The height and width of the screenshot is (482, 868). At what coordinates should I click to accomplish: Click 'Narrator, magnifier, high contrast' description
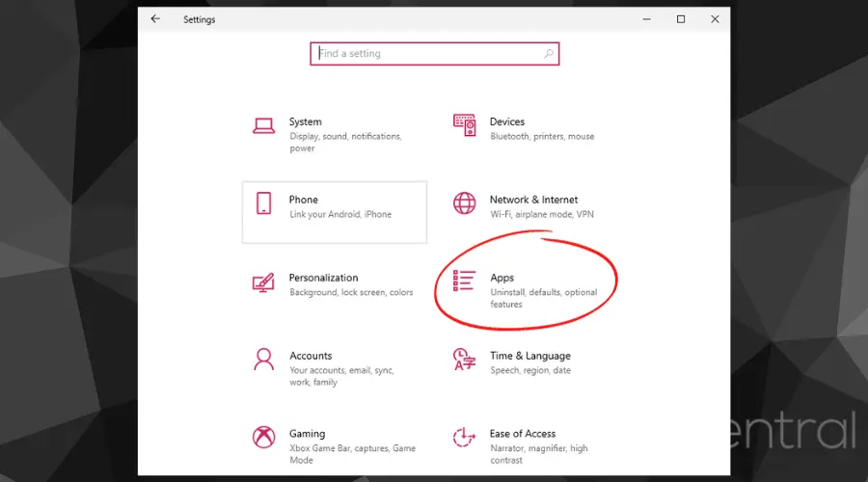[539, 454]
